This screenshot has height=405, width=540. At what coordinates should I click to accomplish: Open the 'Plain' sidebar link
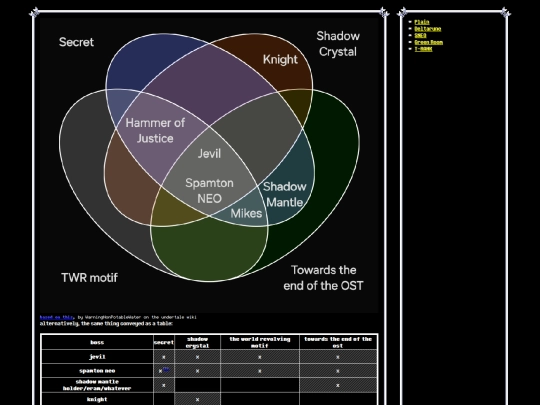(x=422, y=22)
